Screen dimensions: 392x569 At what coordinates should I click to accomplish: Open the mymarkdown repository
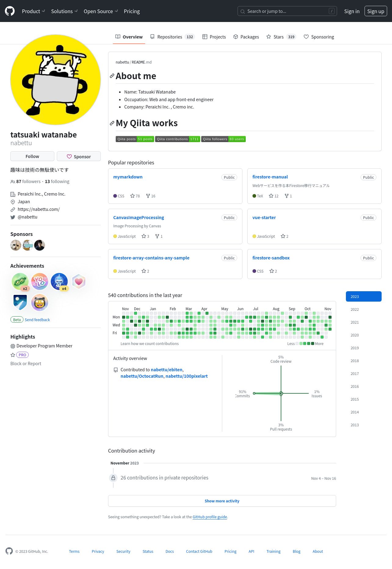128,177
